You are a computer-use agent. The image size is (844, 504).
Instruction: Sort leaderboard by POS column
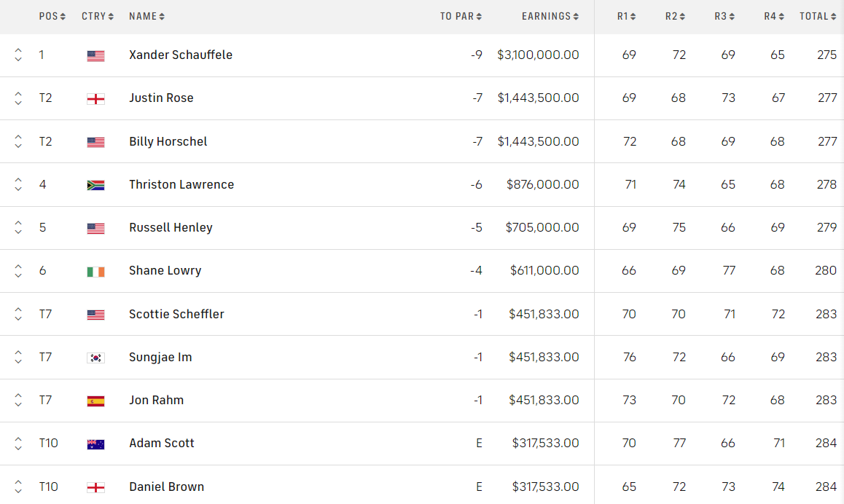click(x=52, y=16)
